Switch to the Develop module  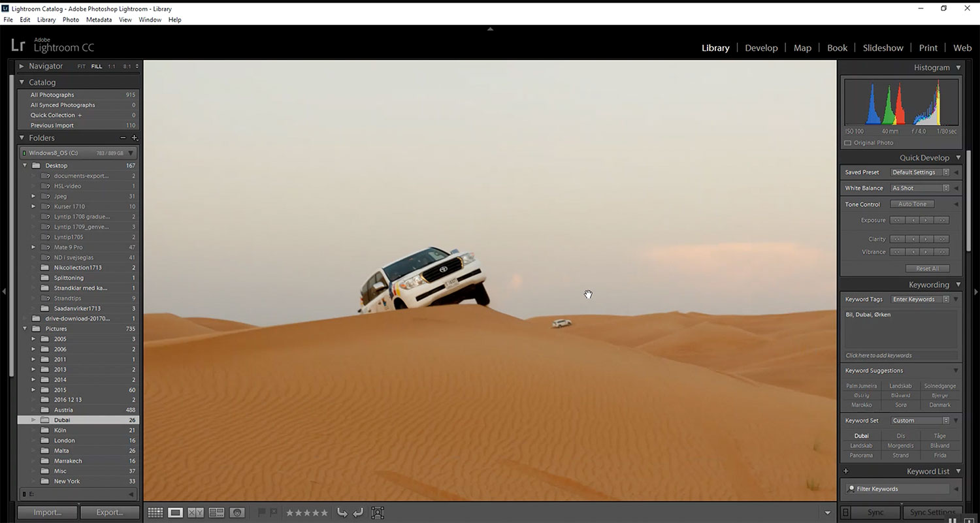(x=761, y=48)
